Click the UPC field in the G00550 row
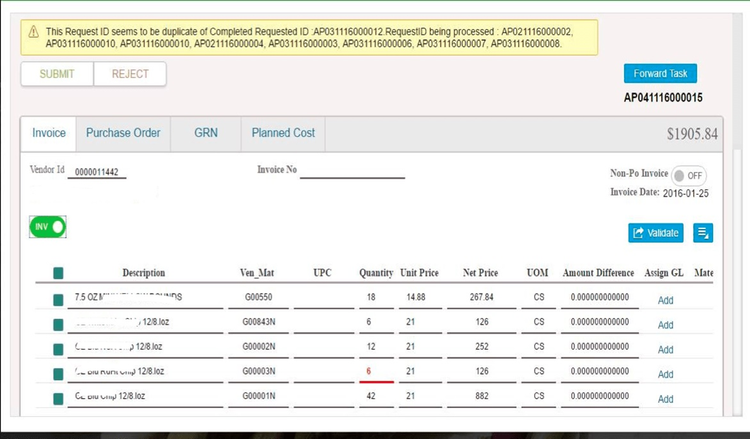Screen dimensions: 750x439 (x=324, y=297)
